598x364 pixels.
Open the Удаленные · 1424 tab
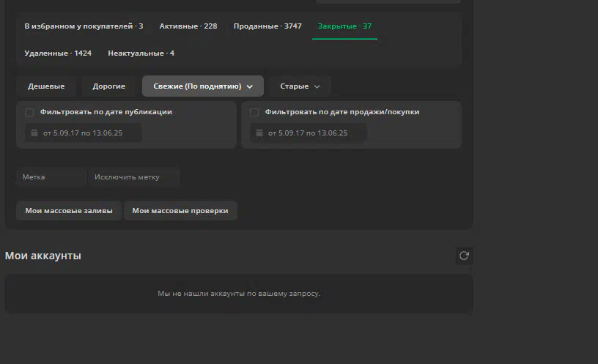[58, 53]
